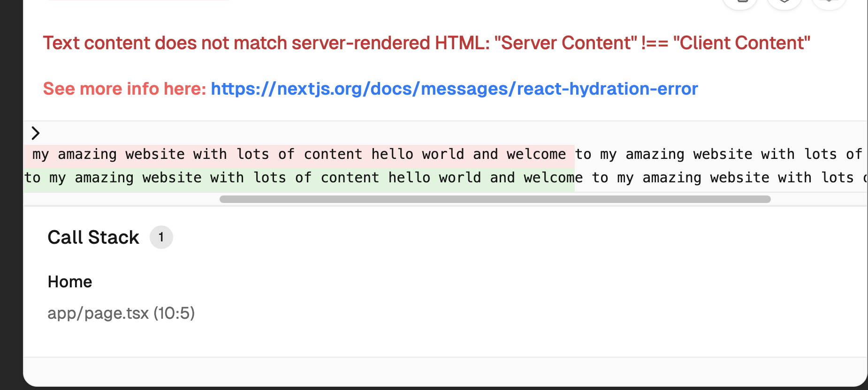The width and height of the screenshot is (868, 390).
Task: Click the "Client Content" quoted text
Action: point(741,43)
